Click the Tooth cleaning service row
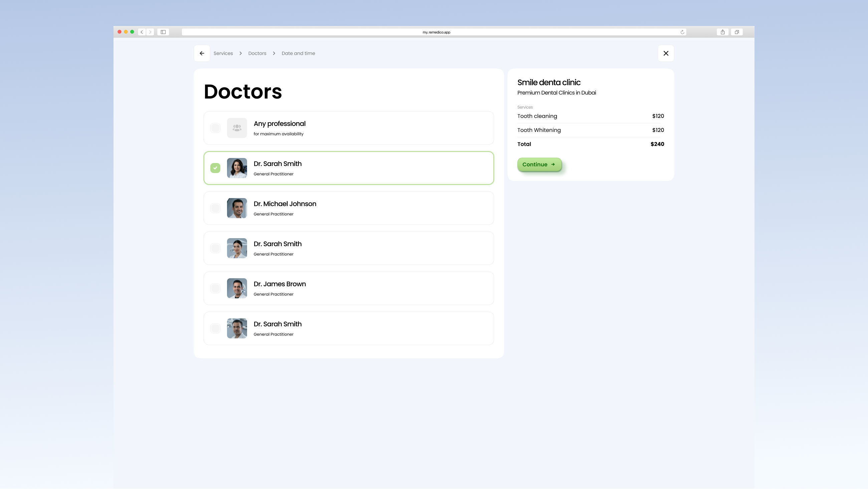 [591, 116]
